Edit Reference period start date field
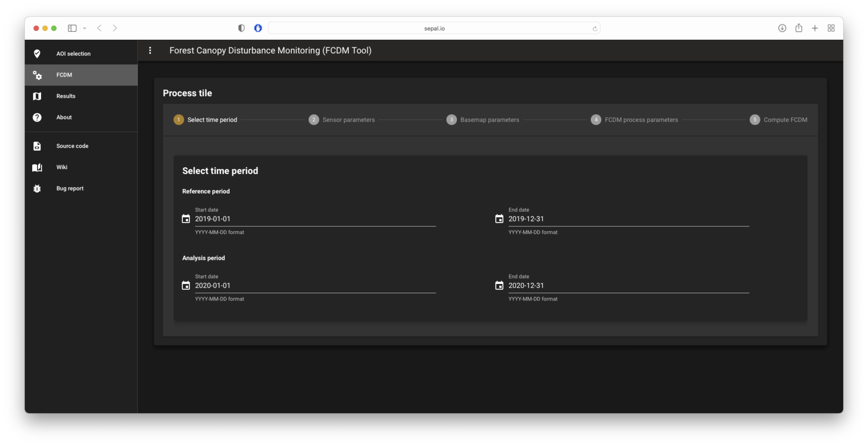 click(315, 219)
